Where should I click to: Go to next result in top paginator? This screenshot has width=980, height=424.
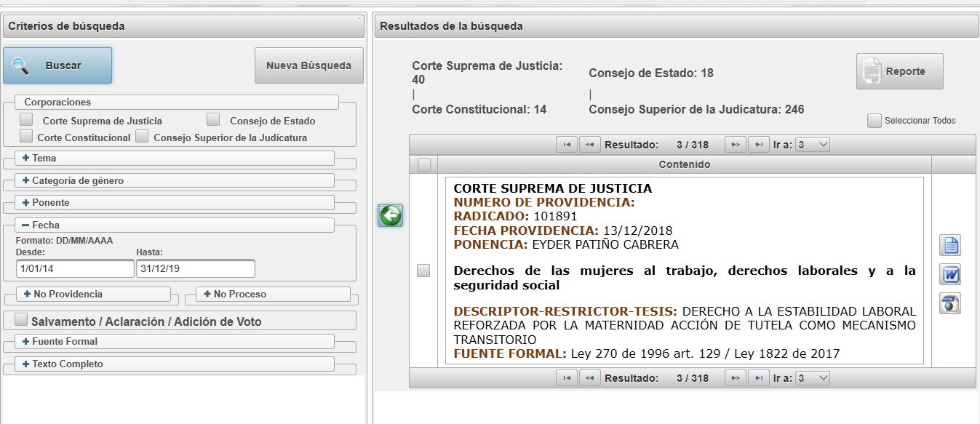point(735,145)
